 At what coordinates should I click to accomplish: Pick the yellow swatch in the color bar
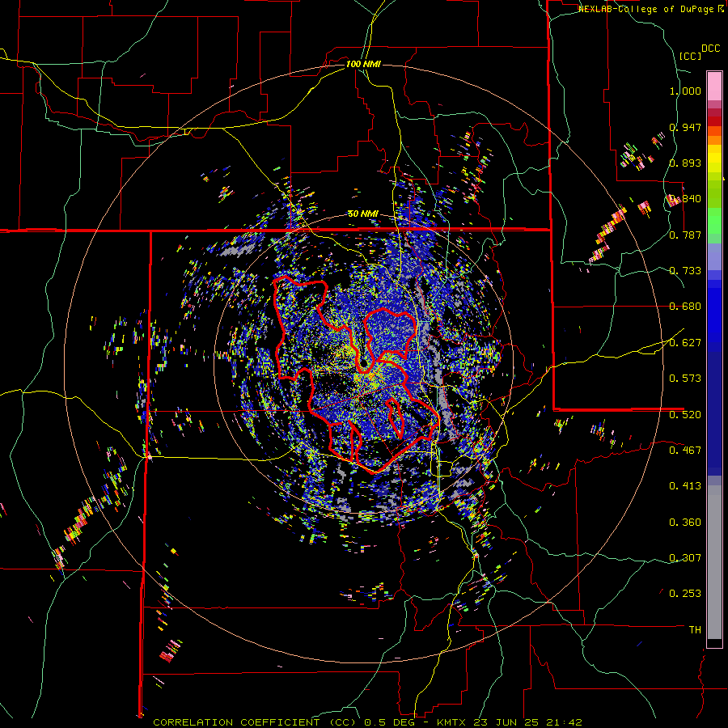point(714,159)
